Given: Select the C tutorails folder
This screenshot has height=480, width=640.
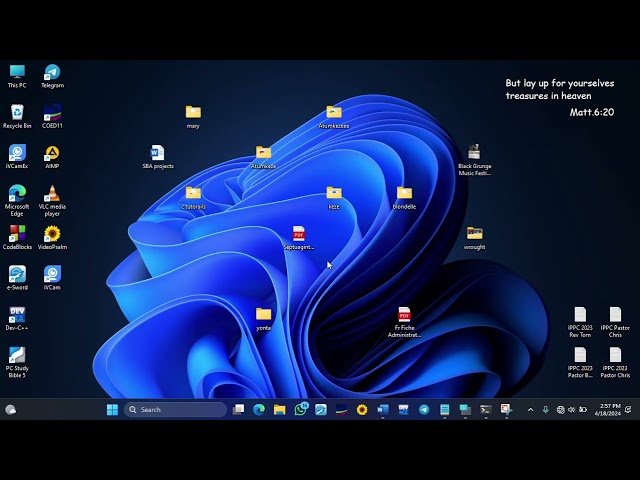Looking at the screenshot, I should tap(193, 198).
